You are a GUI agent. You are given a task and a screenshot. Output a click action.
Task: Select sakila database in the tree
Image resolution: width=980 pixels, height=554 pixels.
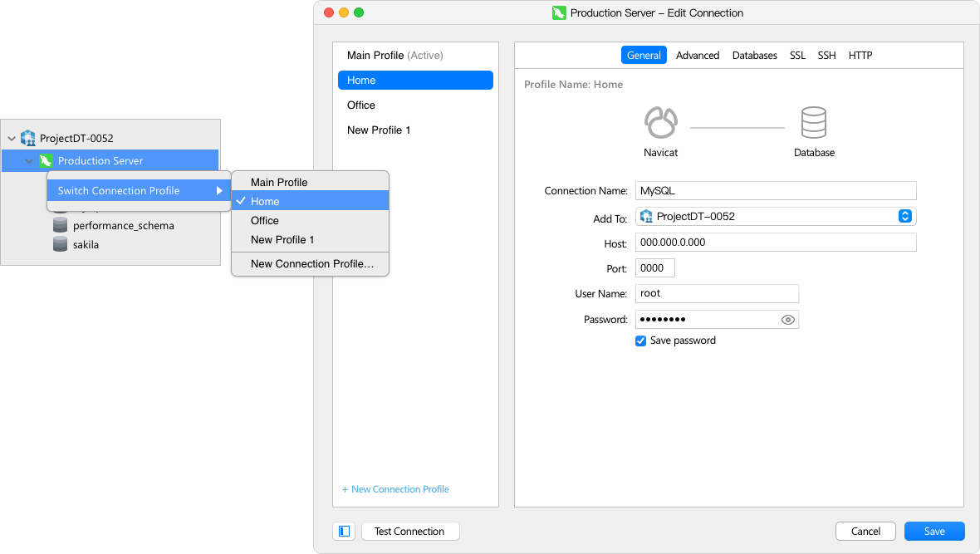tap(86, 244)
